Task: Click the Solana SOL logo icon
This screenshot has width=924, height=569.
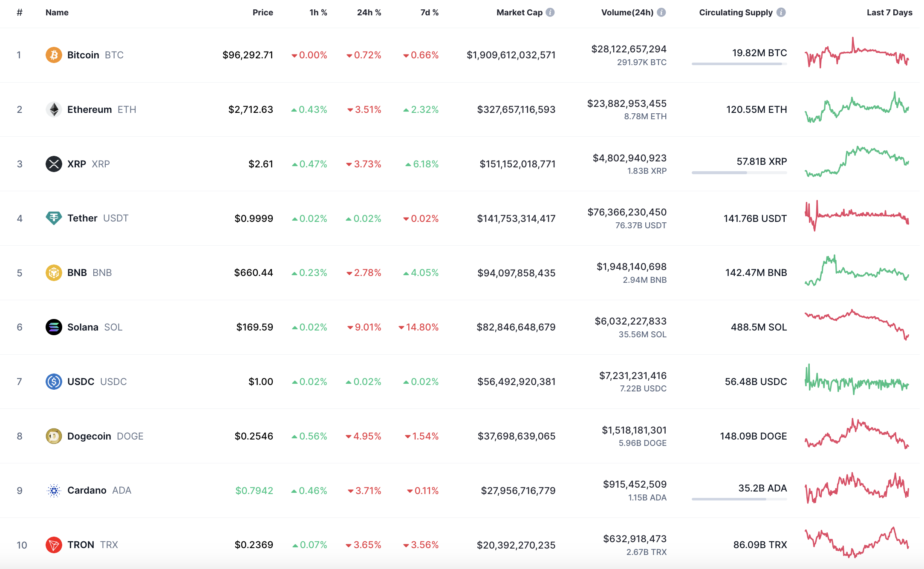Action: 53,327
